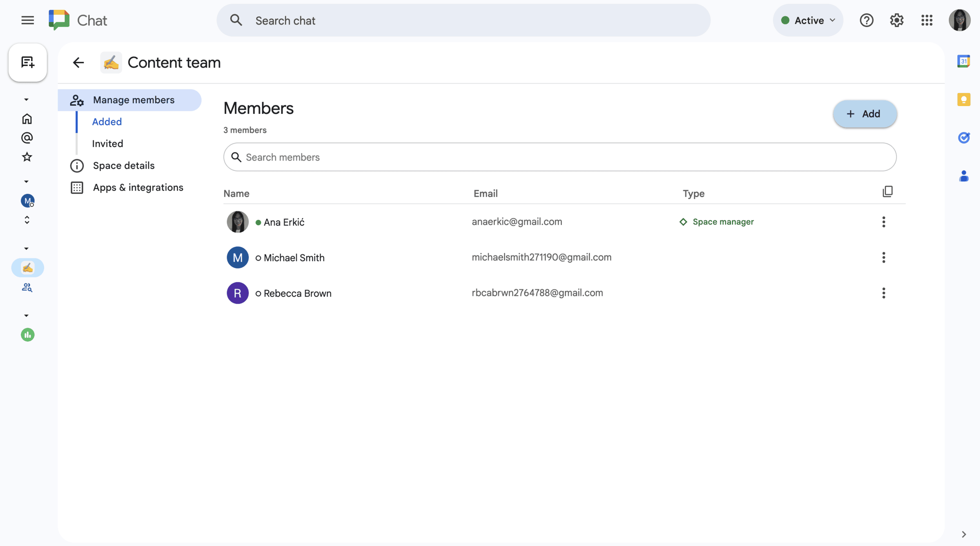Open the Active status dropdown
980x546 pixels.
(808, 20)
